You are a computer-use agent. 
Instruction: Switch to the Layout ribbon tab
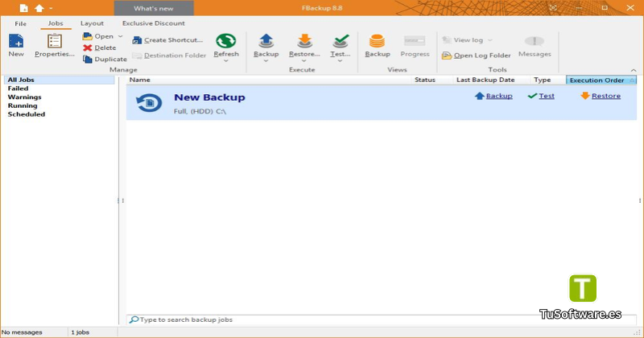92,23
